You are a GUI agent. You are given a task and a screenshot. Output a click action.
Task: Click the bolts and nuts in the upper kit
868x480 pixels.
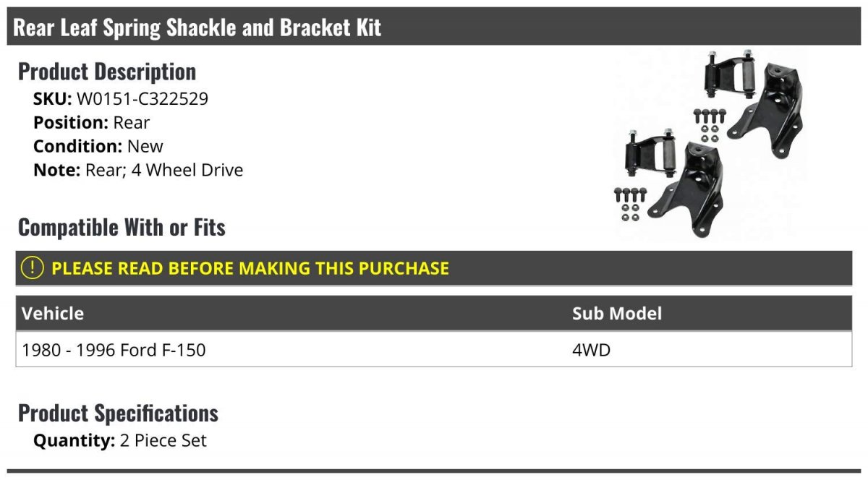[x=709, y=124]
